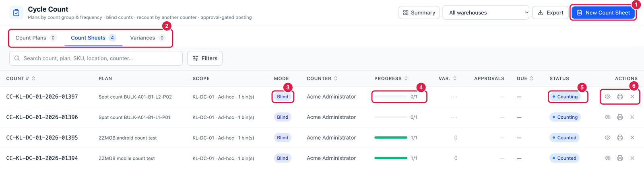Click progress bar for count 01395

[x=391, y=138]
